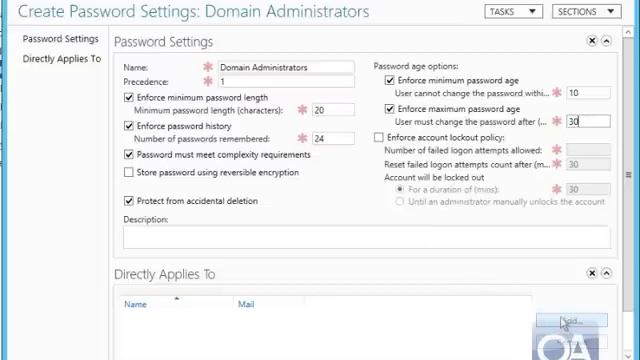This screenshot has height=360, width=640.
Task: Click the vertical scrollbar thumb
Action: tap(628, 174)
